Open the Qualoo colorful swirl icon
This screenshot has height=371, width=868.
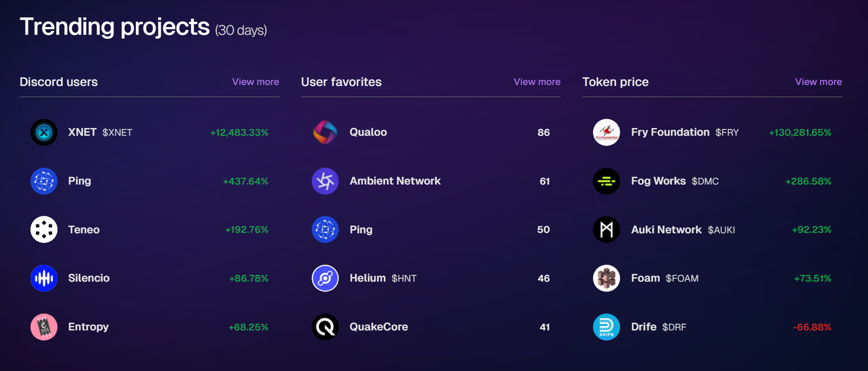325,132
